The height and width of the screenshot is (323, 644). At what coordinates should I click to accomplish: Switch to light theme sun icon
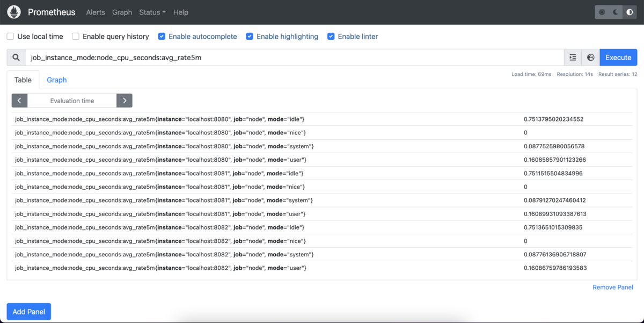[602, 12]
